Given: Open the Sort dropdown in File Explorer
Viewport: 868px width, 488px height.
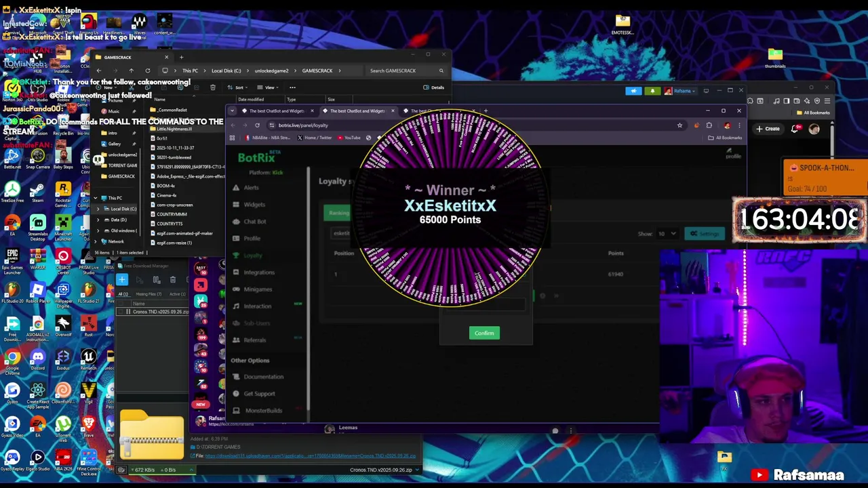Looking at the screenshot, I should [237, 87].
